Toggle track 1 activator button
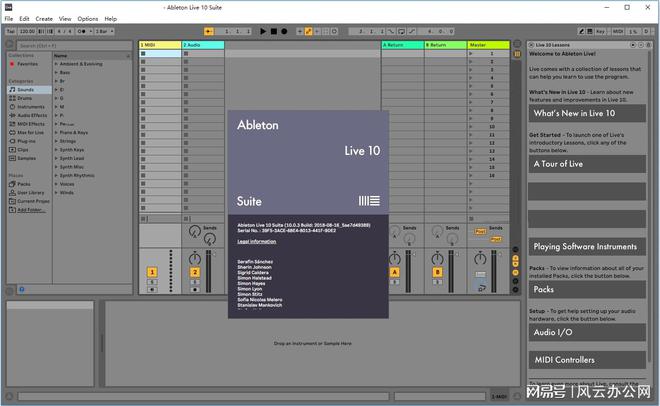 (x=152, y=272)
